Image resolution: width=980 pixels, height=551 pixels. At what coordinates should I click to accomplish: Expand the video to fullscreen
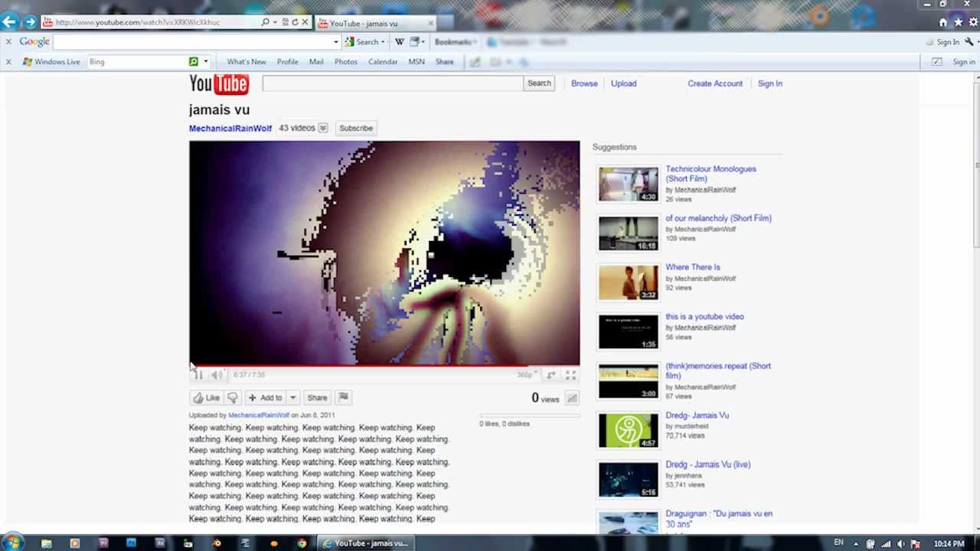pos(570,375)
